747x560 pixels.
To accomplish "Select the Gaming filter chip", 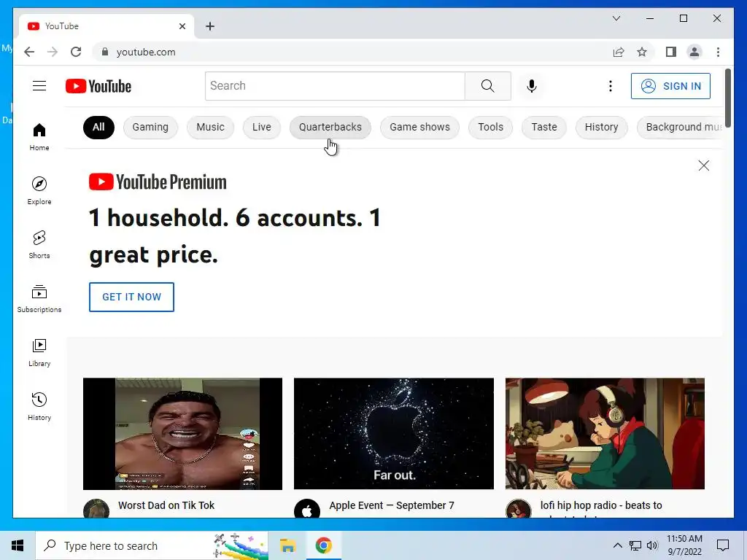I will pyautogui.click(x=150, y=127).
